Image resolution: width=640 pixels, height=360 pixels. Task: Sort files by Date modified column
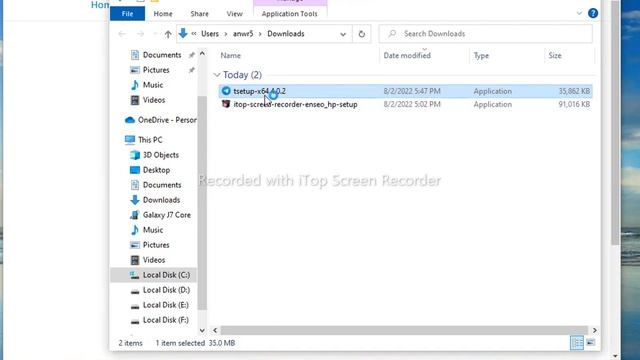tap(407, 56)
